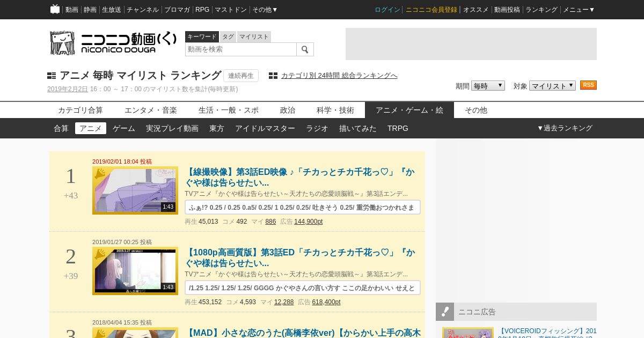This screenshot has height=338, width=644.
Task: Open title 【線撮映像】第3話ED映像
Action: pos(299,178)
